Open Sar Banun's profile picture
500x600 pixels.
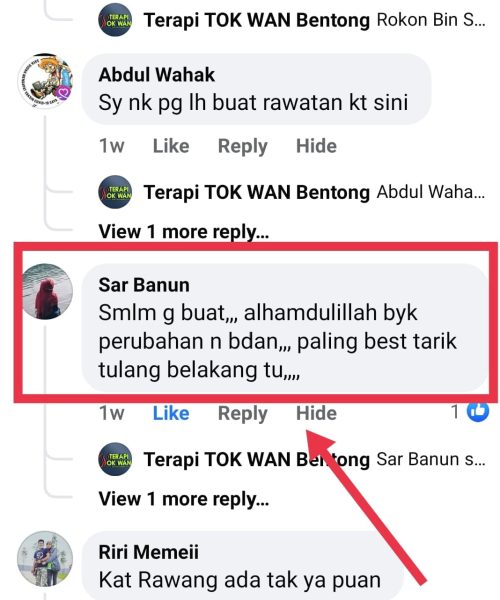point(47,292)
